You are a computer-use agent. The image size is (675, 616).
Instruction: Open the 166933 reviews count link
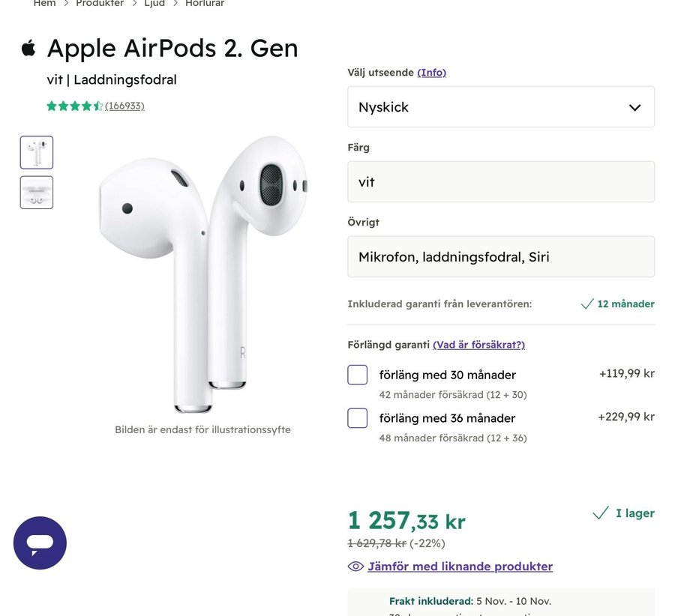pyautogui.click(x=124, y=106)
